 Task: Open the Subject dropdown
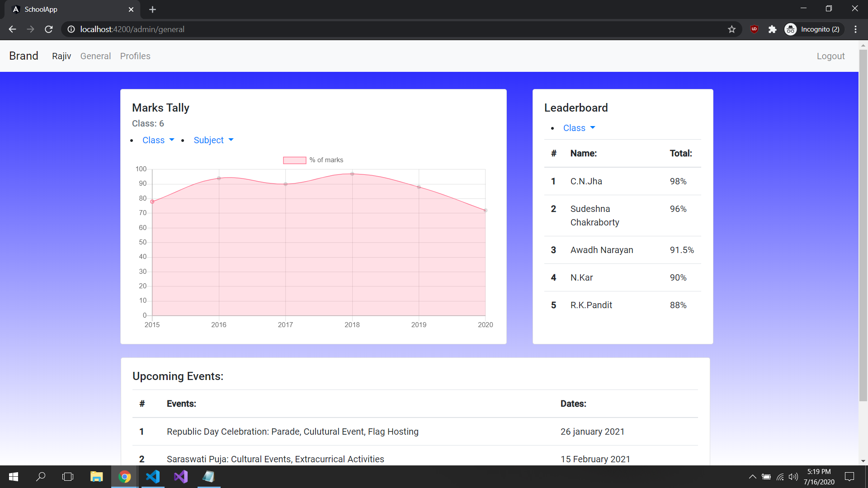coord(212,140)
